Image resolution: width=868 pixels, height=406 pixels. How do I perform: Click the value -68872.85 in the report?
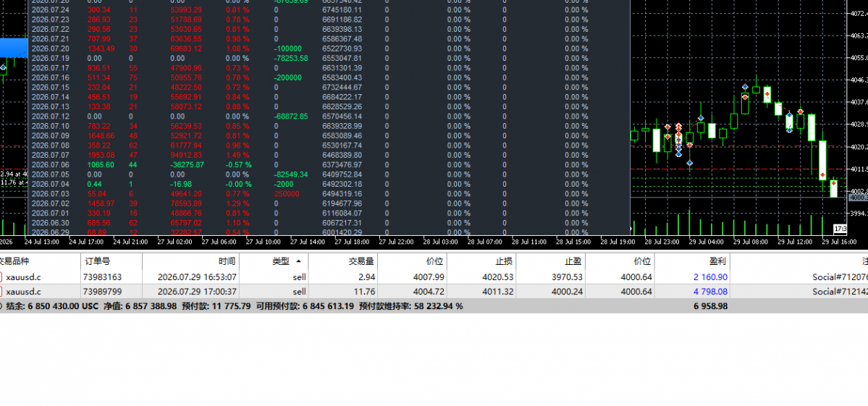[291, 117]
